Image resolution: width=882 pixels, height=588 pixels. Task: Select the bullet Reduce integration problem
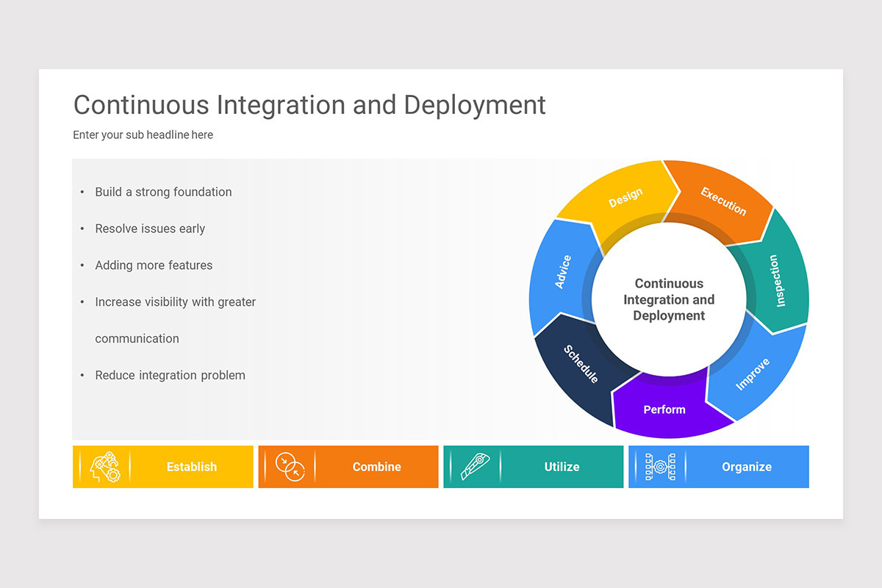[x=170, y=375]
